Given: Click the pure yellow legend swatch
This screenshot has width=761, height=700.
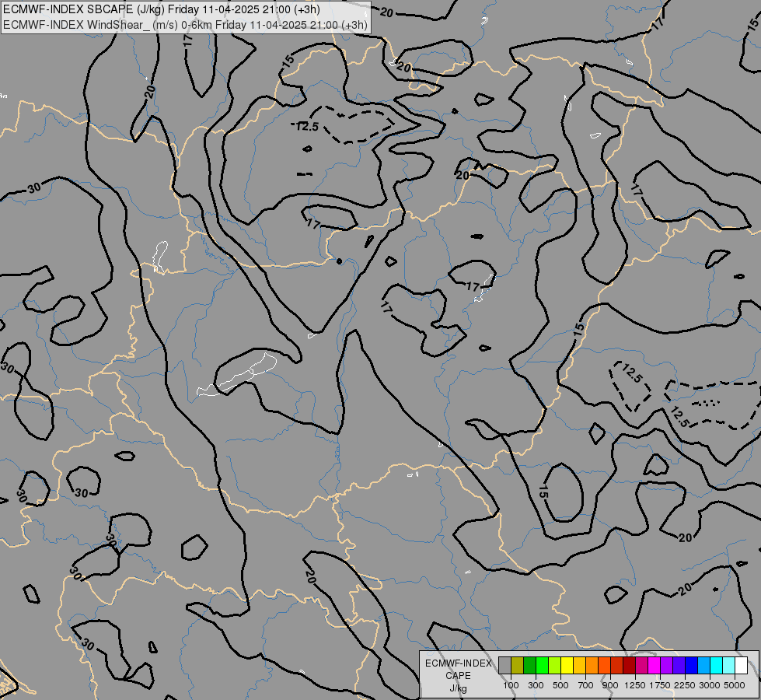Looking at the screenshot, I should (567, 665).
